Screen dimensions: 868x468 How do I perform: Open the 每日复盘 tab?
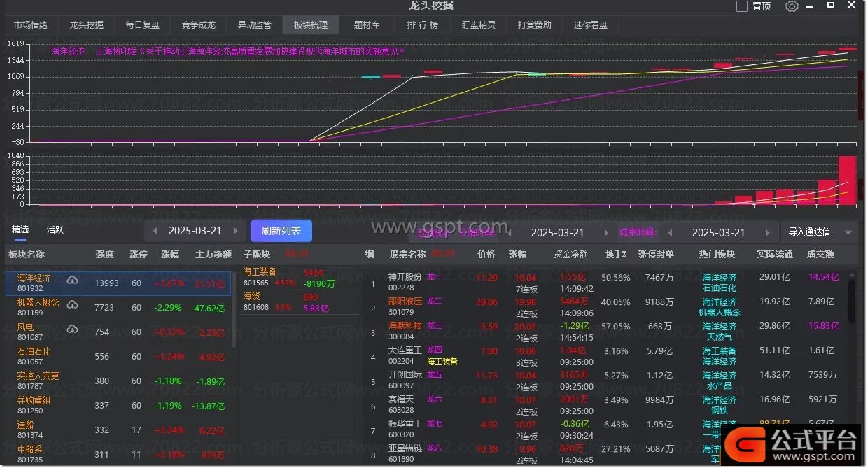point(143,25)
